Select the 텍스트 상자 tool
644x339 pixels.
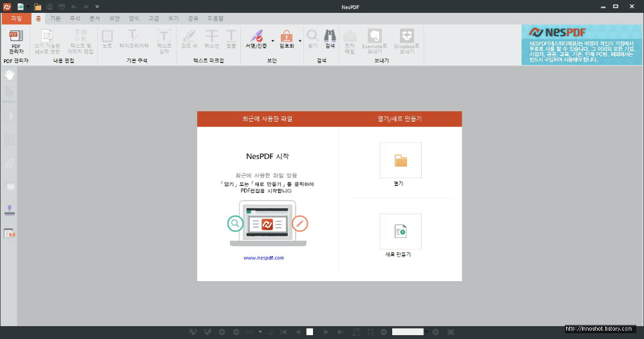pos(164,41)
